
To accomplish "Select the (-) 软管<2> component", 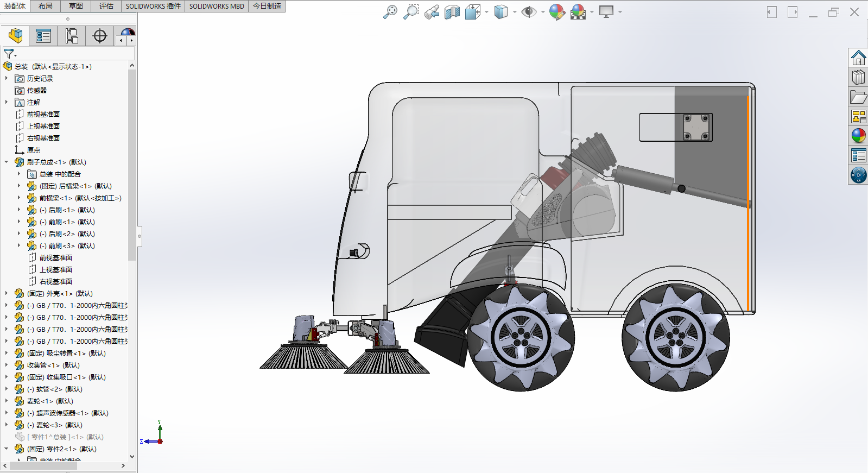I will click(x=55, y=389).
